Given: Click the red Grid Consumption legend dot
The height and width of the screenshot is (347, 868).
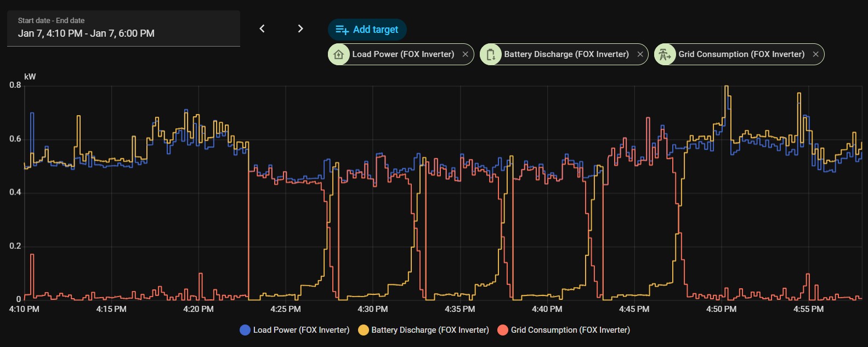Looking at the screenshot, I should 503,330.
